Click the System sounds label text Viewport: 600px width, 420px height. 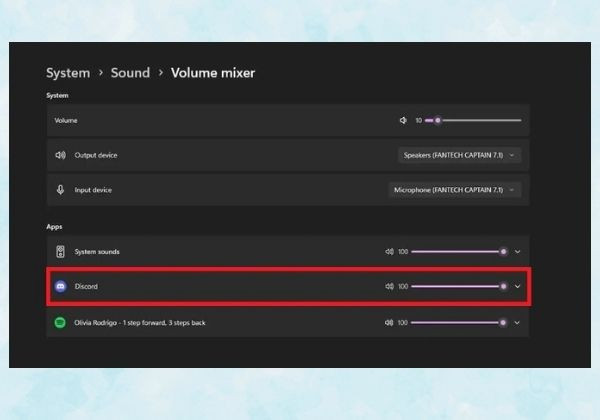(x=97, y=251)
